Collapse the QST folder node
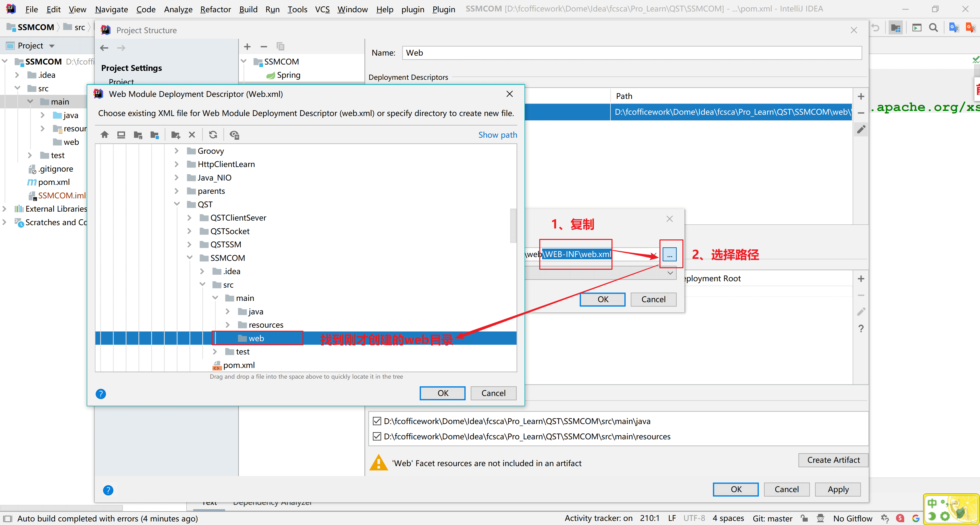This screenshot has width=980, height=525. tap(177, 204)
